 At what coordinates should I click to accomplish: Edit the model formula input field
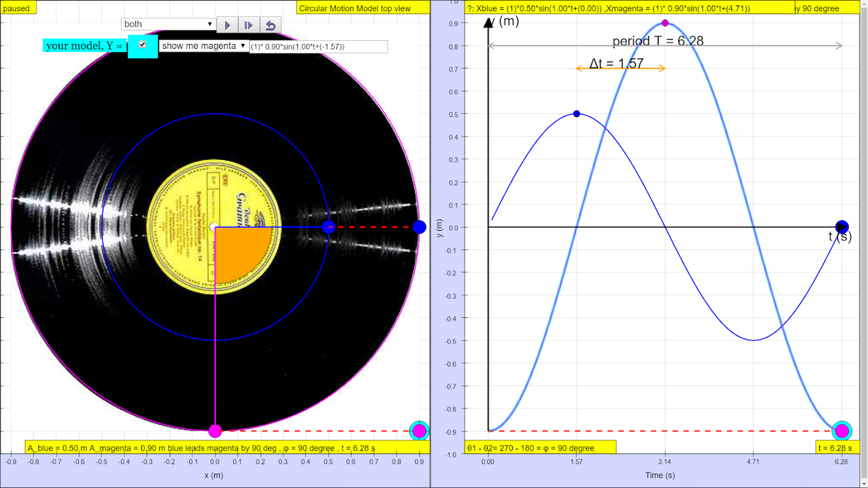(319, 46)
